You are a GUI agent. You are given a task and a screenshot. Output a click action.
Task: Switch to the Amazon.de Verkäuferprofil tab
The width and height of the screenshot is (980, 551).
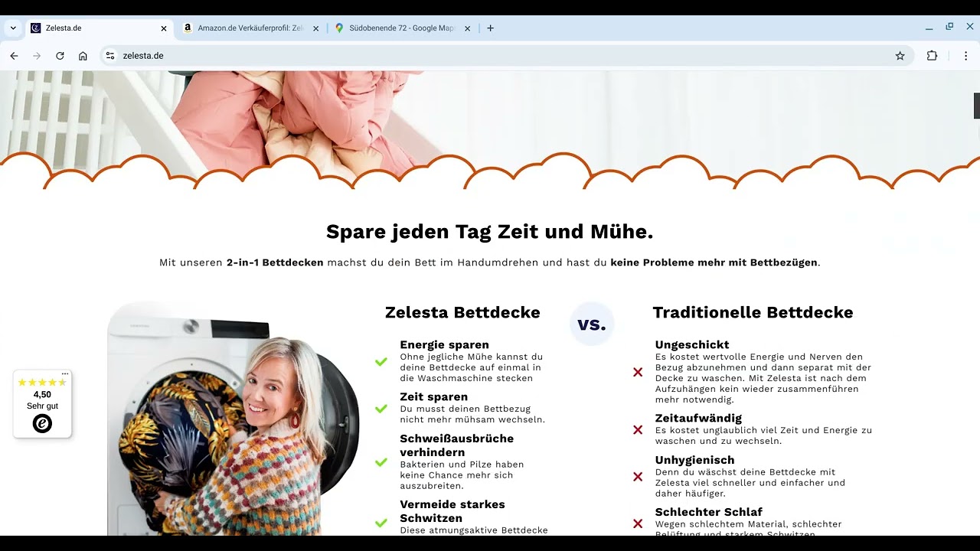click(253, 28)
